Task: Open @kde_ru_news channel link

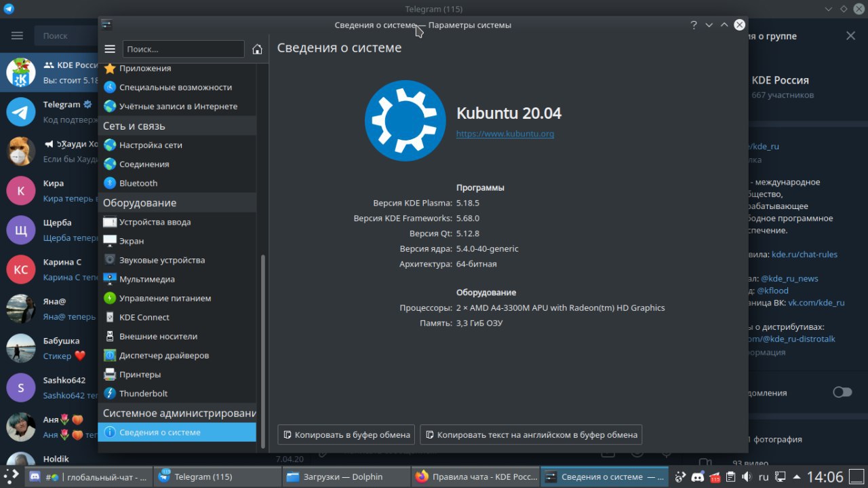Action: [x=789, y=278]
